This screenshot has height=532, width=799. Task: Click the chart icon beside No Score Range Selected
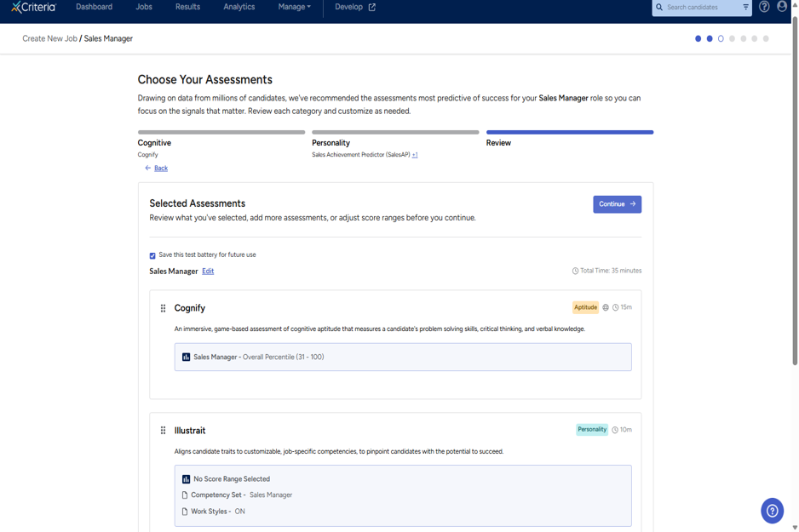pos(186,479)
